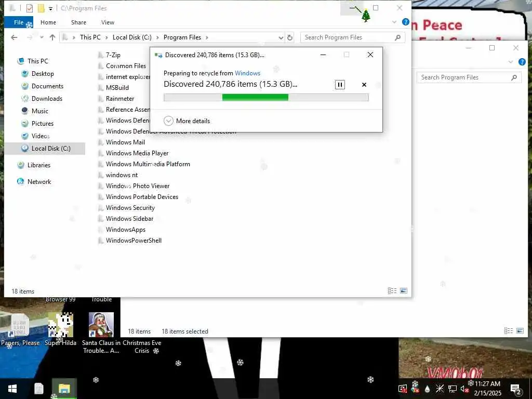532x399 pixels.
Task: Switch to the Share ribbon tab
Action: (x=78, y=22)
